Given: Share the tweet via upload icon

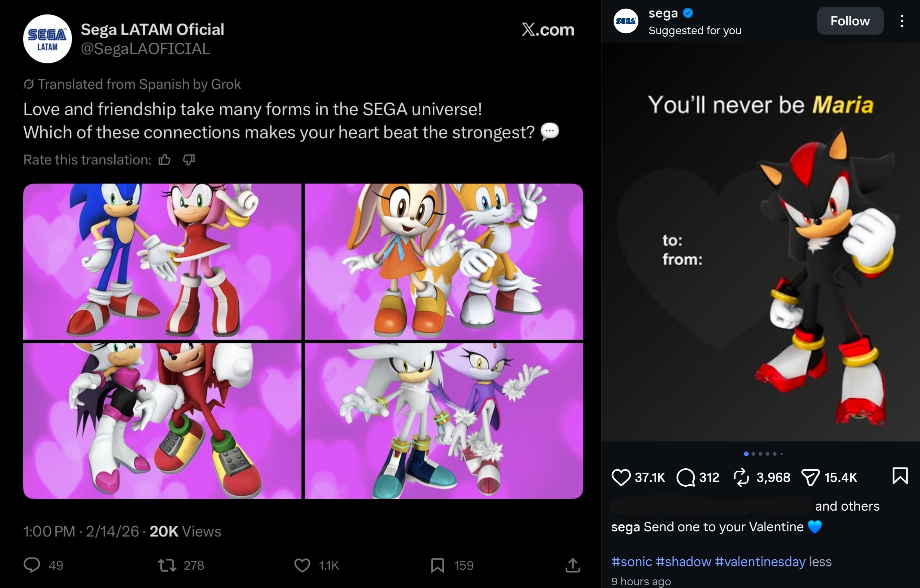Looking at the screenshot, I should (572, 565).
